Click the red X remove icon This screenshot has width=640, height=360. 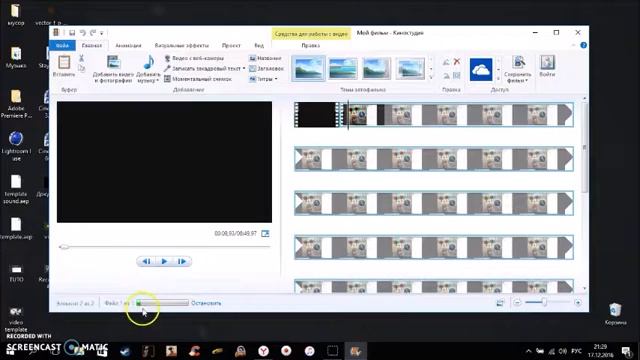click(457, 62)
